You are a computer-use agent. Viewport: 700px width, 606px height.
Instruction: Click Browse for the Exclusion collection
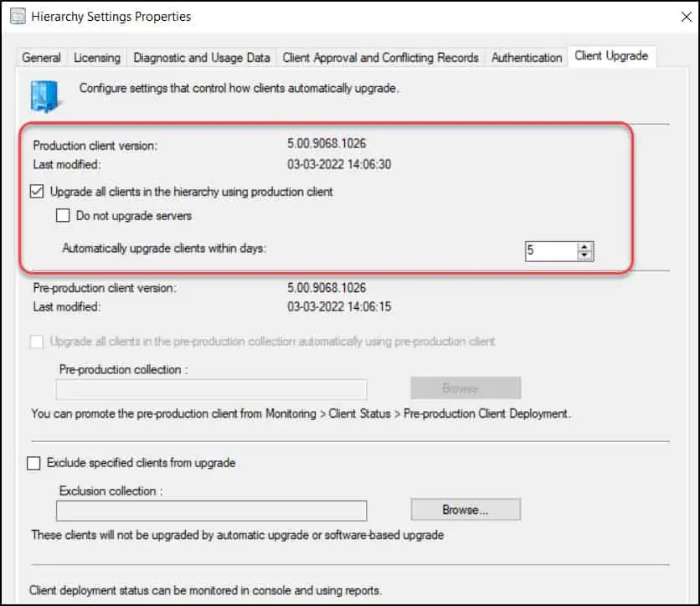coord(466,509)
